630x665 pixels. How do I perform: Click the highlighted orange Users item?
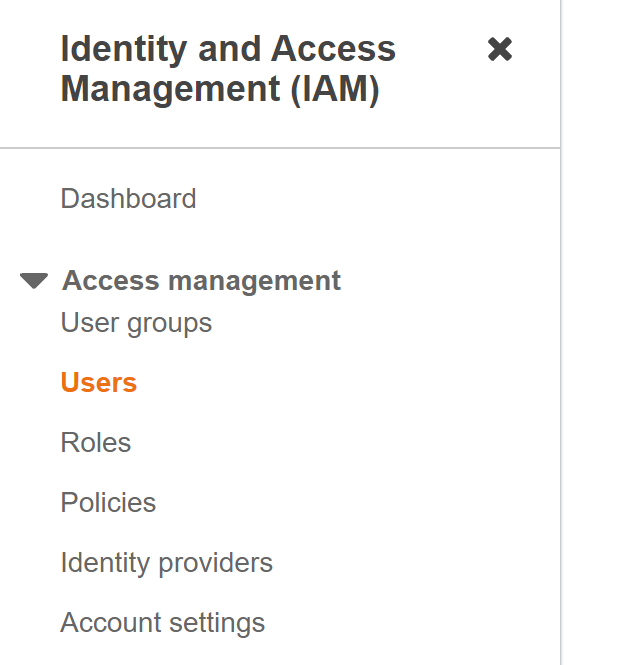coord(99,383)
